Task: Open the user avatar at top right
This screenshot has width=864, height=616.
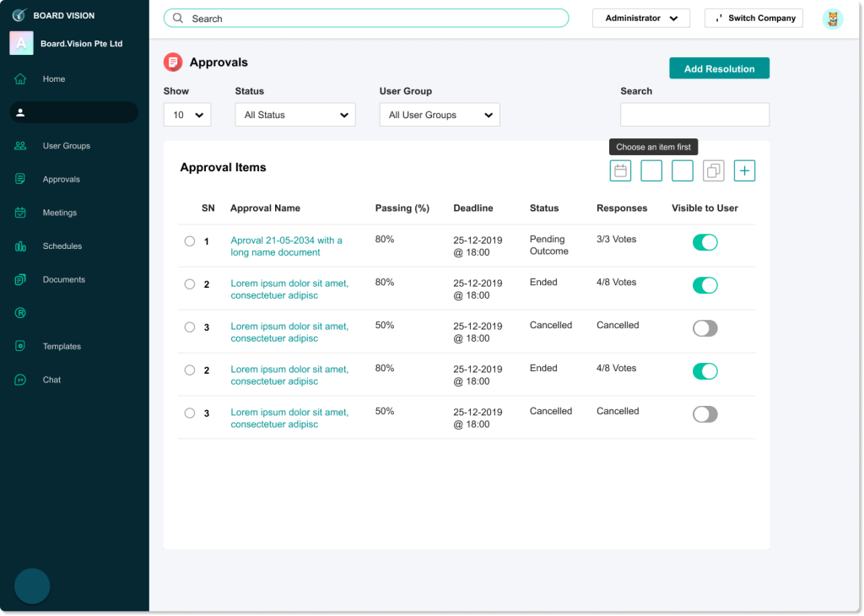Action: [x=832, y=19]
